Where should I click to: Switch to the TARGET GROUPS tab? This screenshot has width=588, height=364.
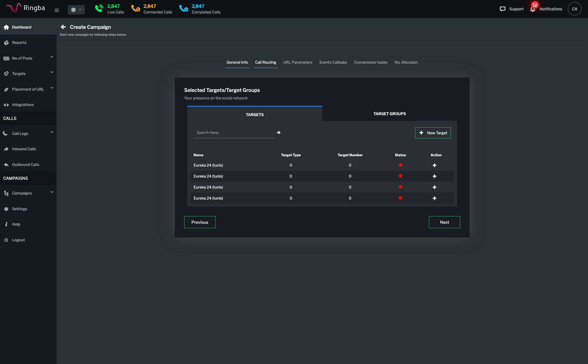coord(389,114)
